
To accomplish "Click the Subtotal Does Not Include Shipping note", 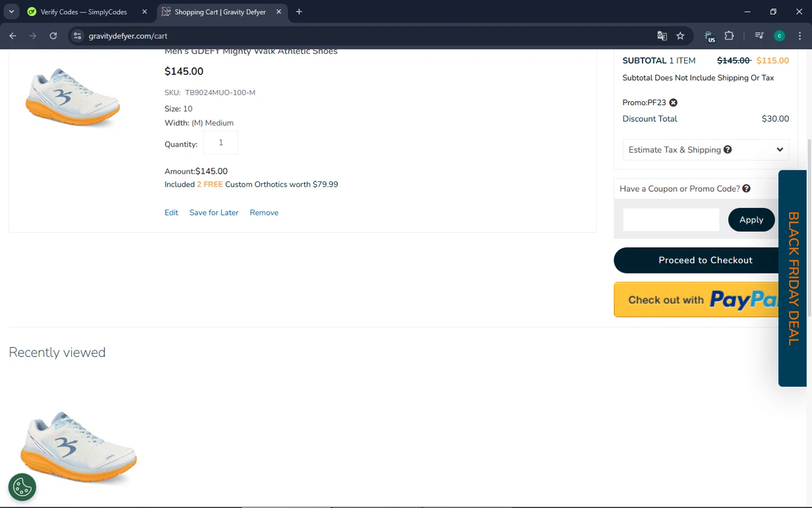I will (698, 77).
